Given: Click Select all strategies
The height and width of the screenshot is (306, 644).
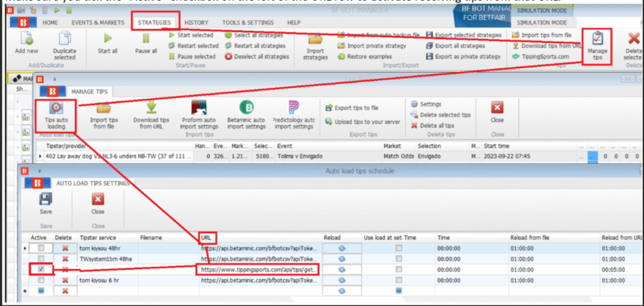Looking at the screenshot, I should pyautogui.click(x=254, y=35).
